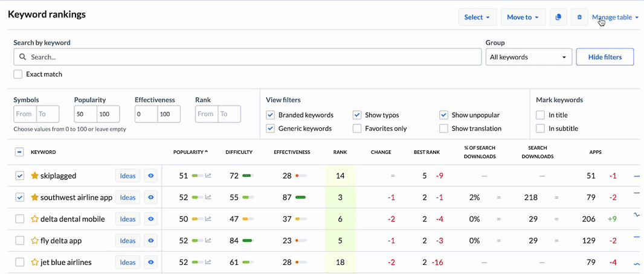Enable Favorites only filter
Image resolution: width=644 pixels, height=274 pixels.
coord(357,129)
